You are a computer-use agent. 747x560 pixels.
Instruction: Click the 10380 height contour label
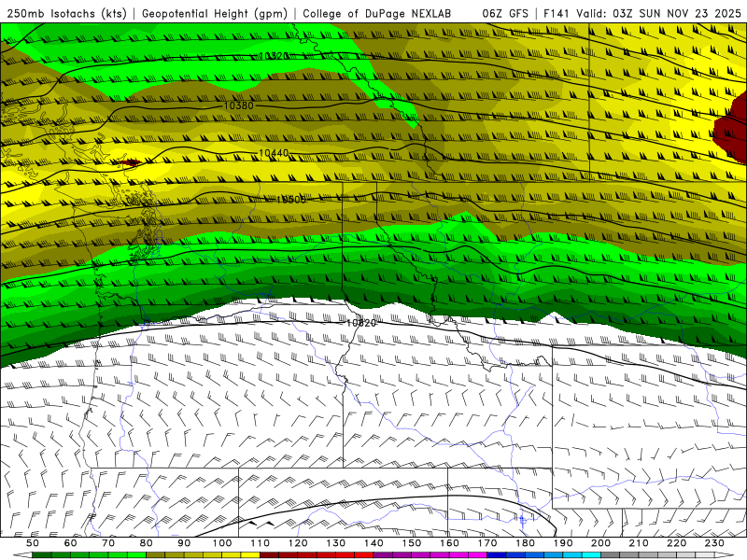239,105
